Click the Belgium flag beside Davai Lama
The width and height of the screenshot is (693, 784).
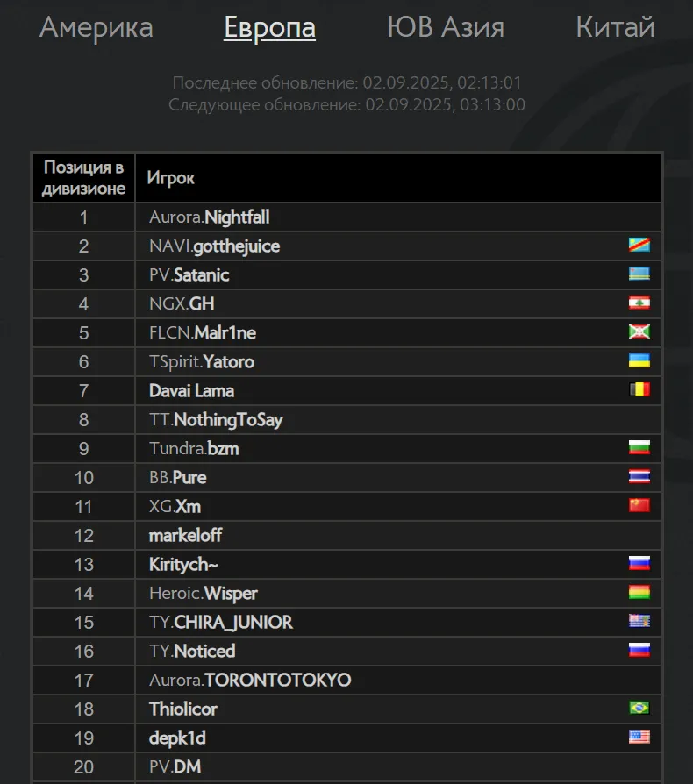639,389
